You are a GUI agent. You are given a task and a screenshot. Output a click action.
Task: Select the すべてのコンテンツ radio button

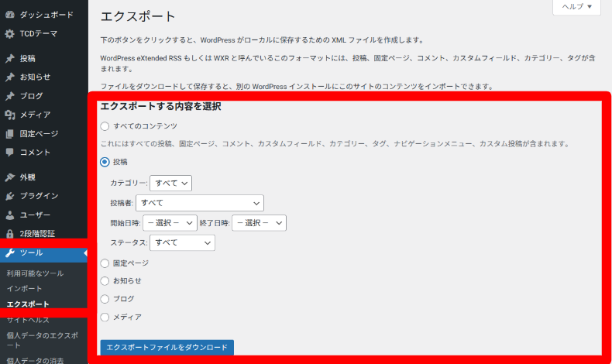(x=105, y=126)
